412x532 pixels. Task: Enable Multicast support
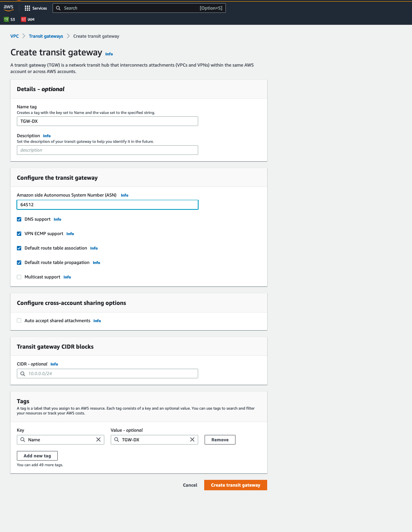19,277
